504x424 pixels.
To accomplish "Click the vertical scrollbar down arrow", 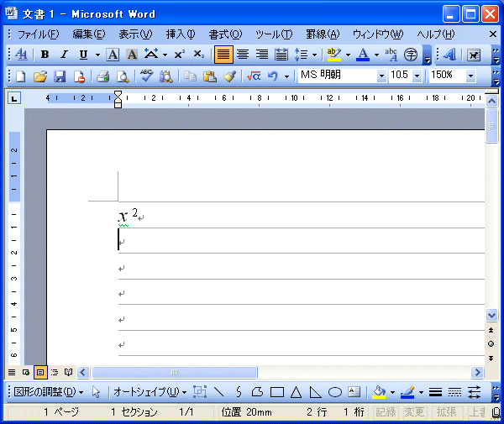I will 492,316.
